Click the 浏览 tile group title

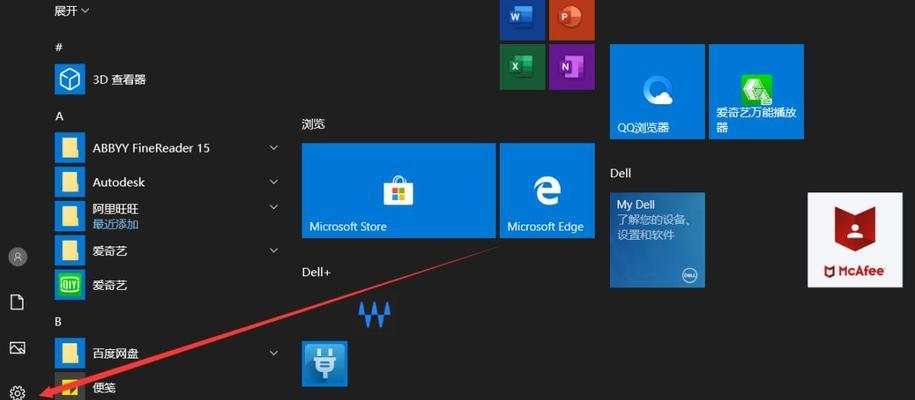tap(313, 124)
